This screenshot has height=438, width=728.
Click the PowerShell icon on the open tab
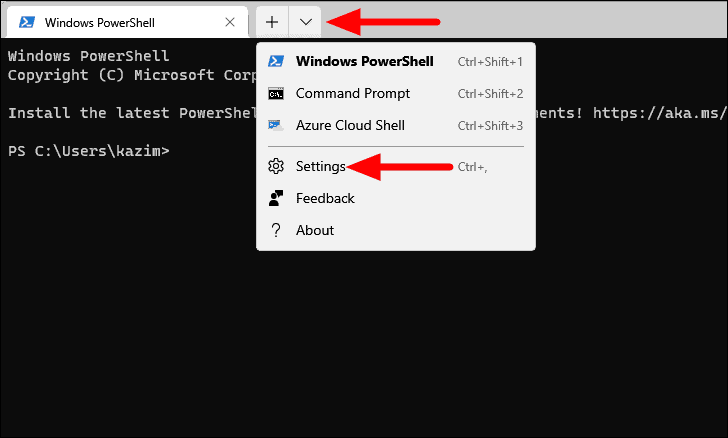coord(27,22)
